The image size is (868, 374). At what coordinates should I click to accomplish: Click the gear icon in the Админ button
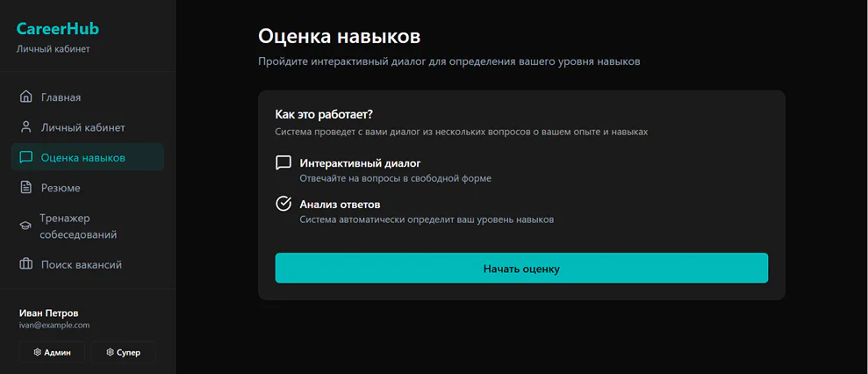pyautogui.click(x=38, y=352)
